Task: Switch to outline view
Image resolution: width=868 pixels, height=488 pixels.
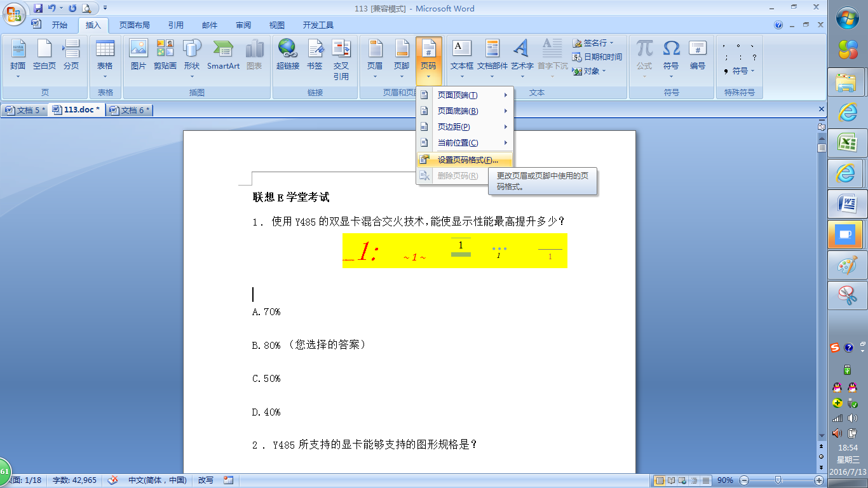Action: click(695, 480)
